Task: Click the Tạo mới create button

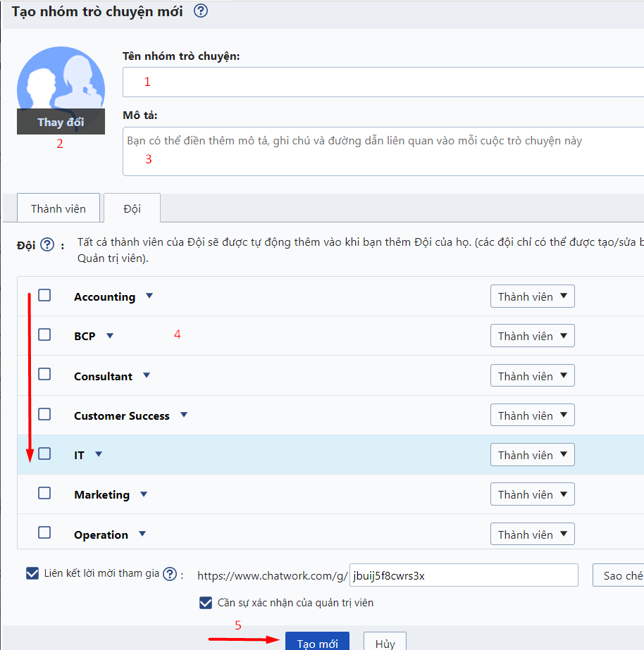Action: [317, 642]
